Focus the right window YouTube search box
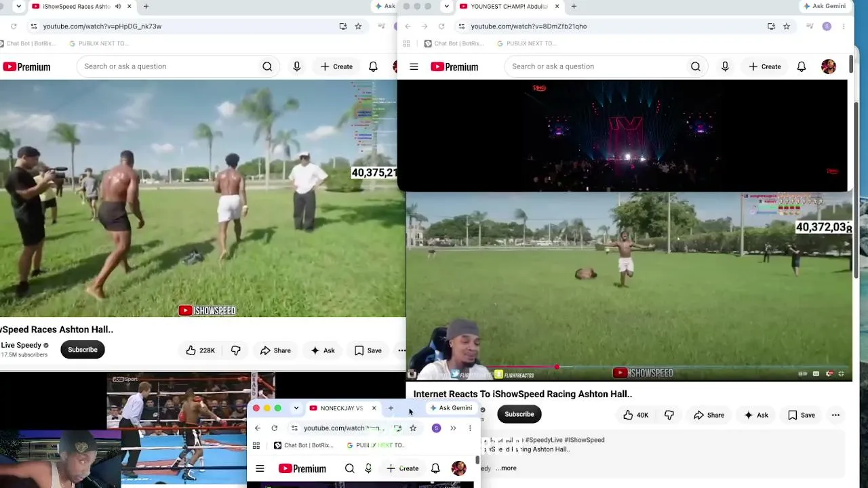Viewport: 868px width, 488px height. tap(595, 66)
